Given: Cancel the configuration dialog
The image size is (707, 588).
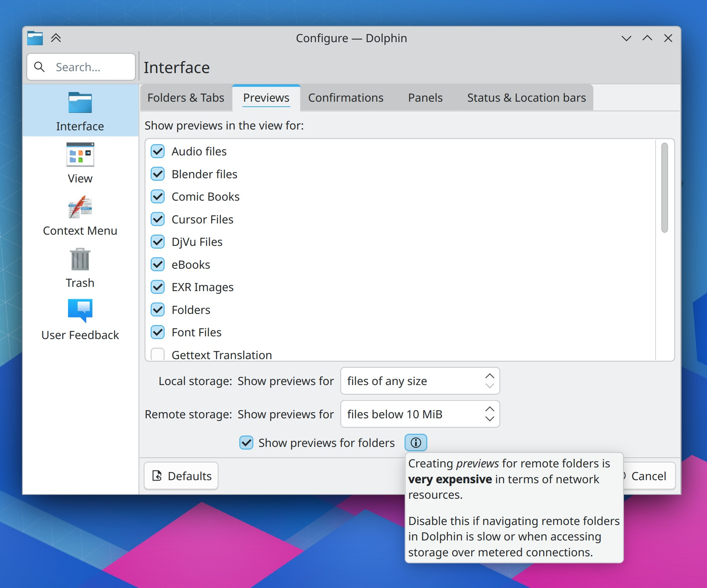Looking at the screenshot, I should coord(649,476).
